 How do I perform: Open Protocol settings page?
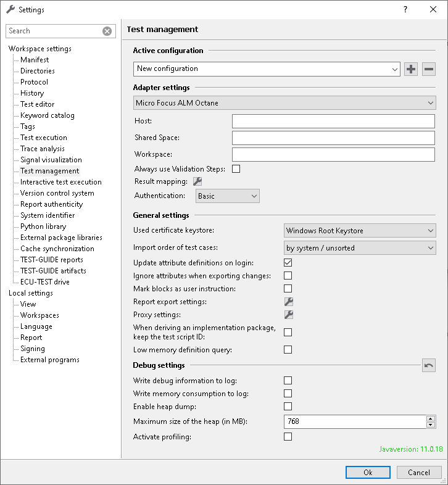coord(34,82)
